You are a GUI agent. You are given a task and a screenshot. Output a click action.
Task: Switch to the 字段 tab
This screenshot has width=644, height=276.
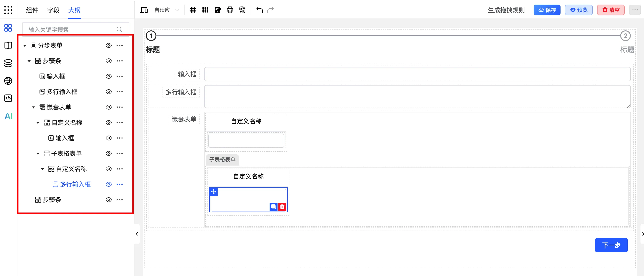point(53,10)
